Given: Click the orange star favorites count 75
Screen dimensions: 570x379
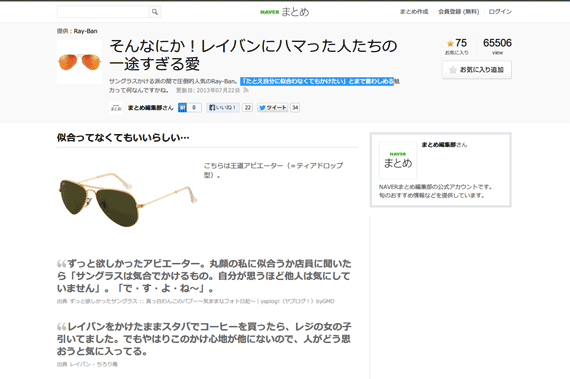Looking at the screenshot, I should coord(457,43).
